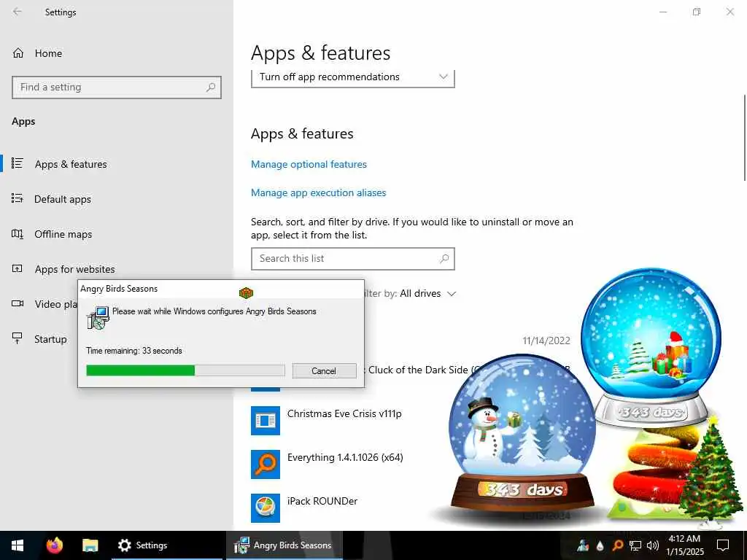This screenshot has width=747, height=560.
Task: Expand the Turn off app recommendations dropdown
Action: (352, 77)
